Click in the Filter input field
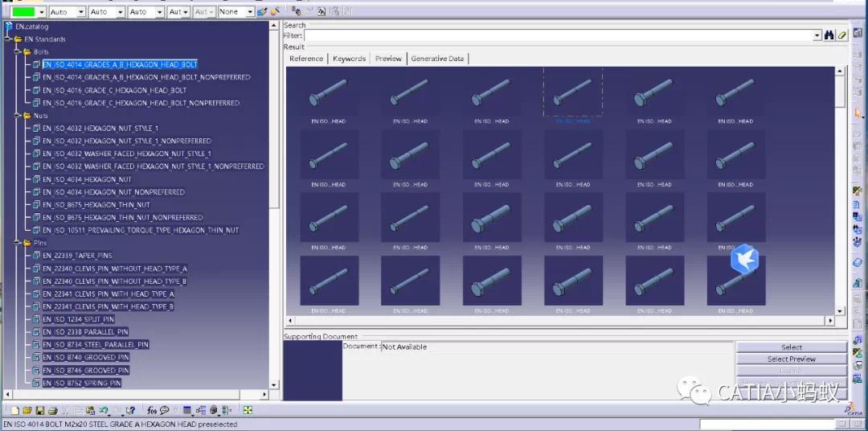 (x=558, y=35)
